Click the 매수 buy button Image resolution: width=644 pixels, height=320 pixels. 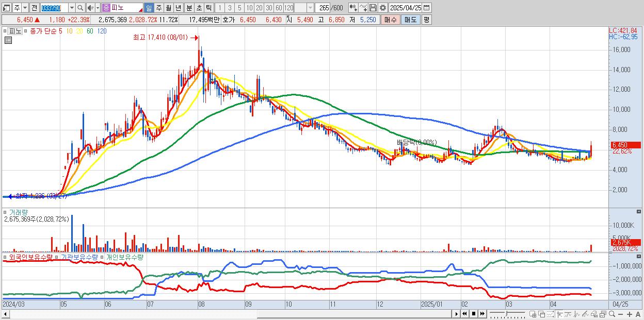point(391,20)
